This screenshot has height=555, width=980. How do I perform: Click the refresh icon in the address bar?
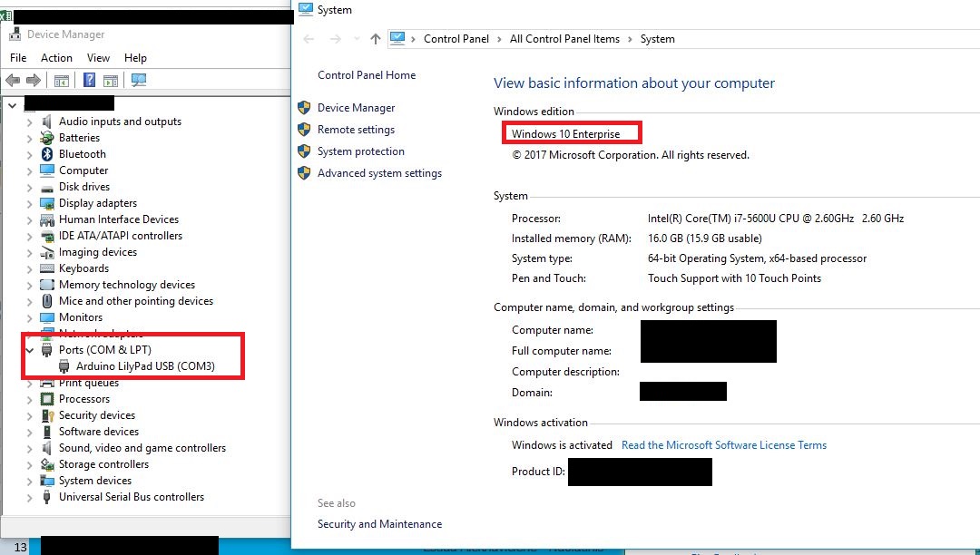point(971,39)
